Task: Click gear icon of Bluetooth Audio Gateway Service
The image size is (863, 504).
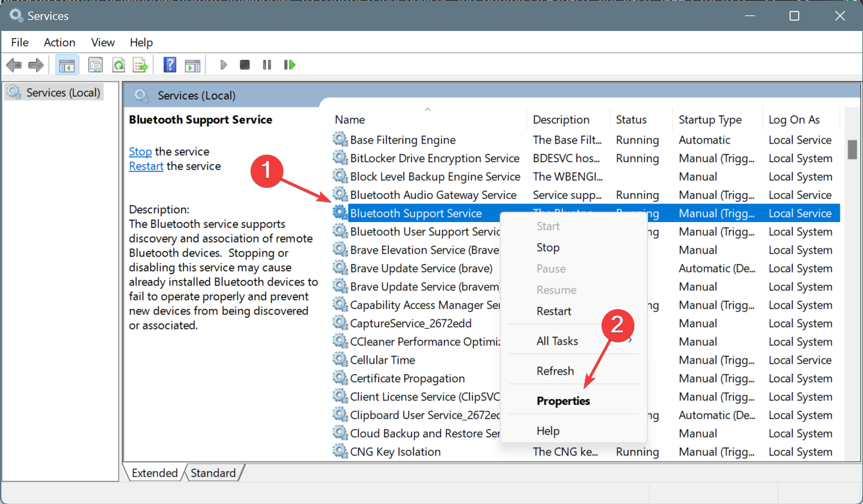Action: 340,195
